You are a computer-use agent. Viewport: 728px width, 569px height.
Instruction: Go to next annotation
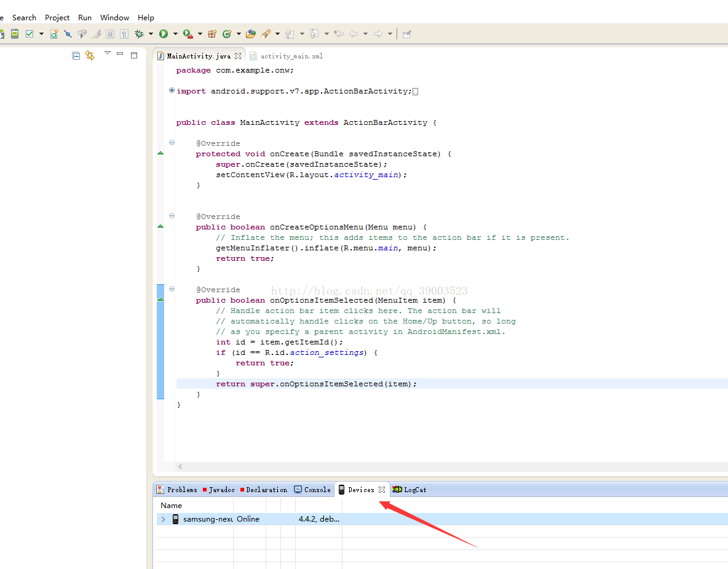(290, 34)
